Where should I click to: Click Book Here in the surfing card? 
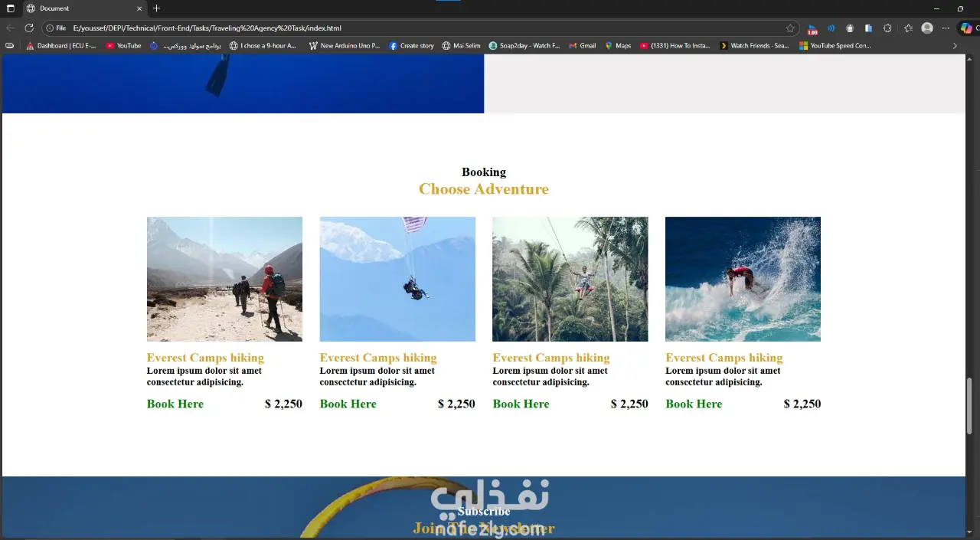coord(694,404)
